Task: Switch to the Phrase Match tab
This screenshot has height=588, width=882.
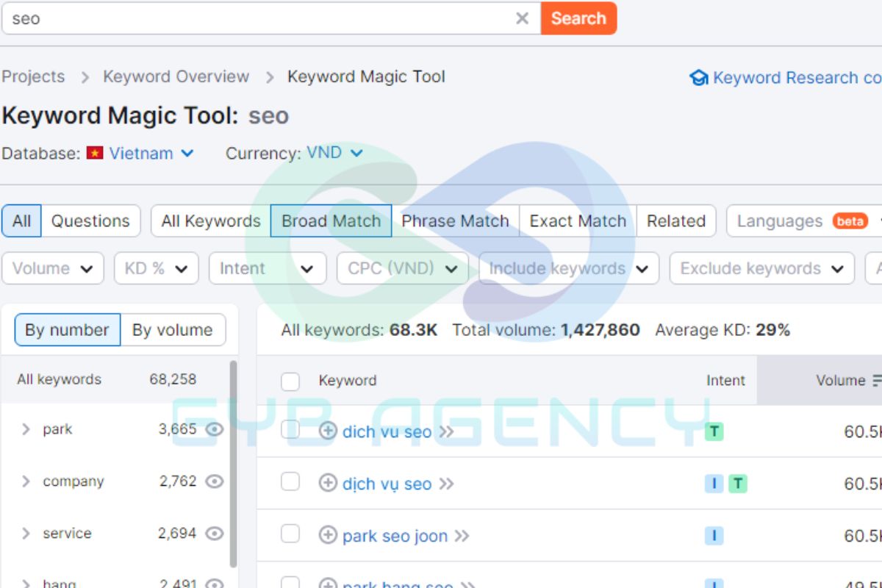Action: pos(455,220)
